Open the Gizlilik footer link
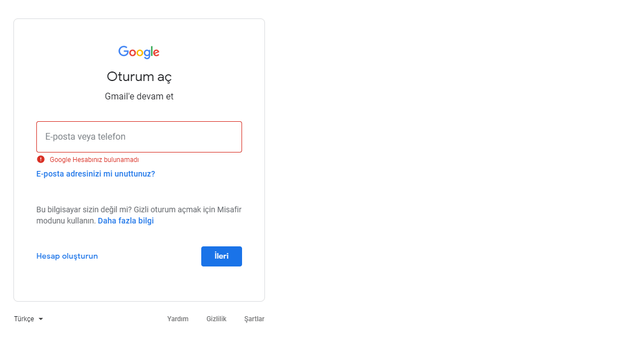 pos(216,319)
